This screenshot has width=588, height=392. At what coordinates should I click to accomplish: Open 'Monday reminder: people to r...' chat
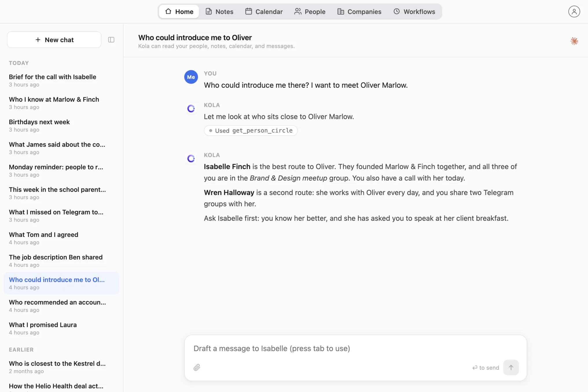(61, 170)
